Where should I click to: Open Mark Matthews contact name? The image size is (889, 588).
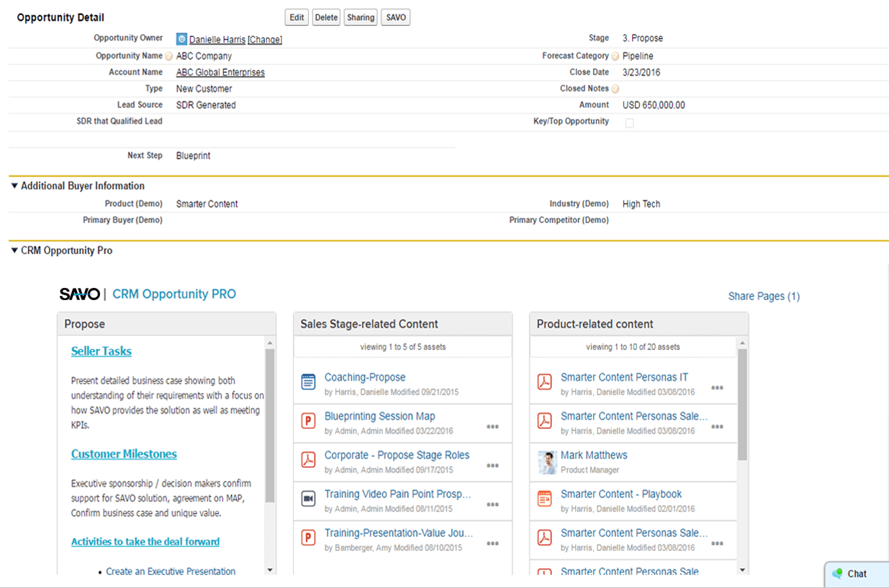(594, 455)
